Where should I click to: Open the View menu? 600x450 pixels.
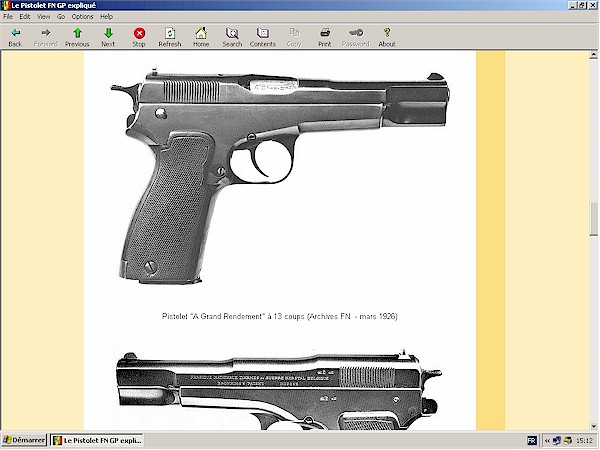pyautogui.click(x=43, y=17)
